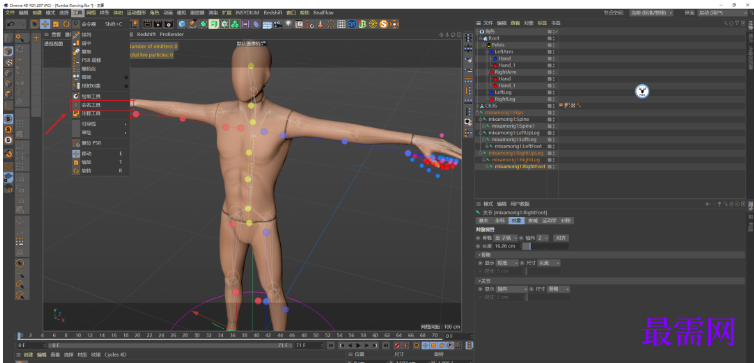Activate the Move tool in the top toolbar
This screenshot has height=363, width=754.
click(45, 24)
